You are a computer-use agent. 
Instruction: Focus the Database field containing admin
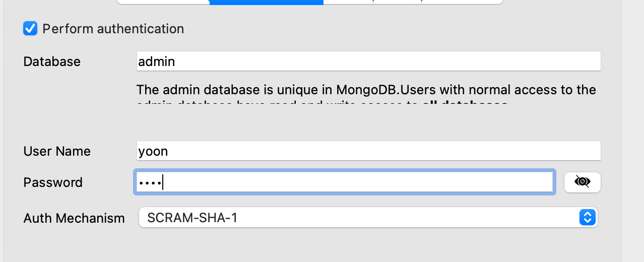click(x=368, y=61)
